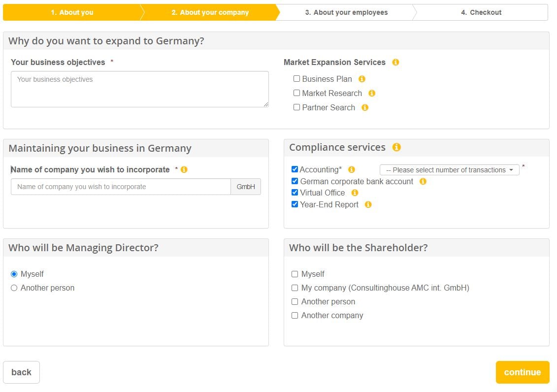Click the Who will be Managing Director heading
Image resolution: width=557 pixels, height=392 pixels.
(84, 248)
